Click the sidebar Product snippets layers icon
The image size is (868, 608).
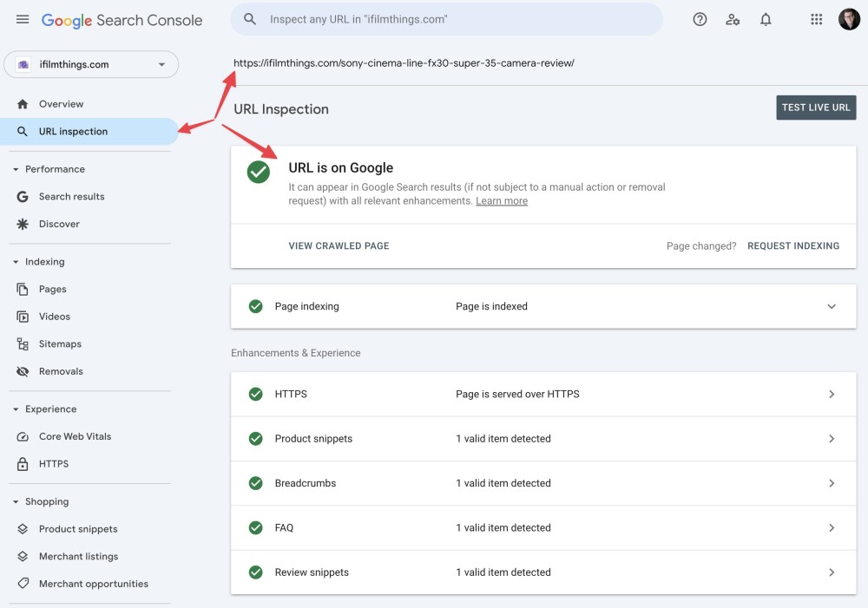pyautogui.click(x=23, y=529)
